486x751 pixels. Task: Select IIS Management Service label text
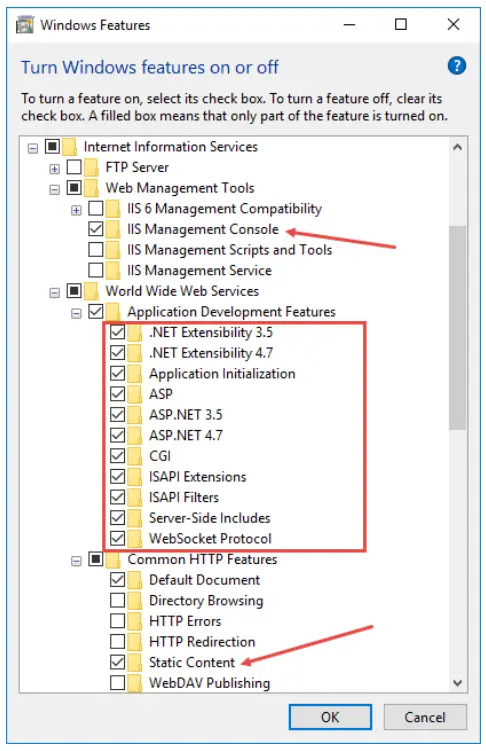pyautogui.click(x=199, y=271)
